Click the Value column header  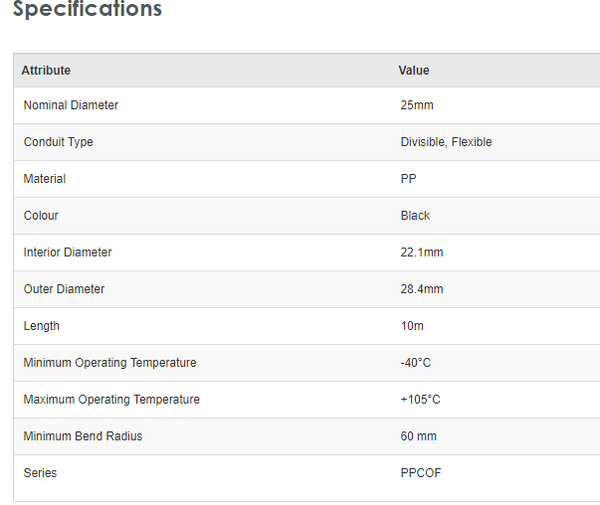pyautogui.click(x=414, y=70)
